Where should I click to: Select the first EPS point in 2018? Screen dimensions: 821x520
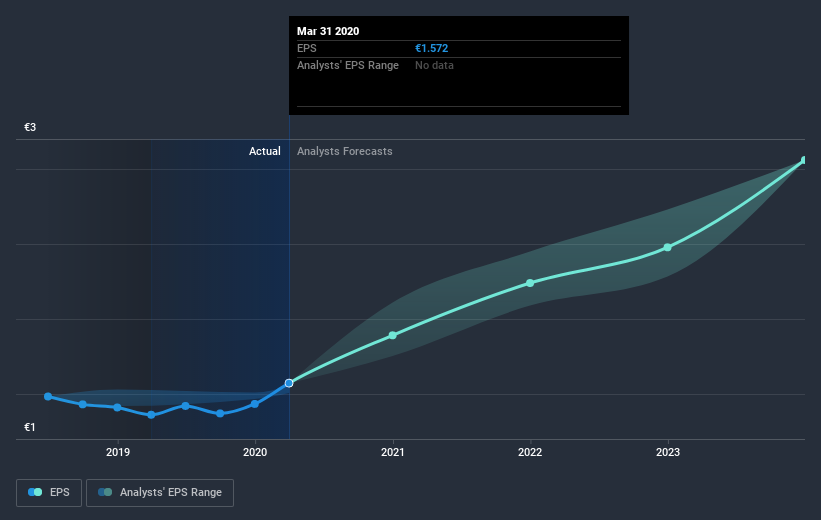pos(48,396)
